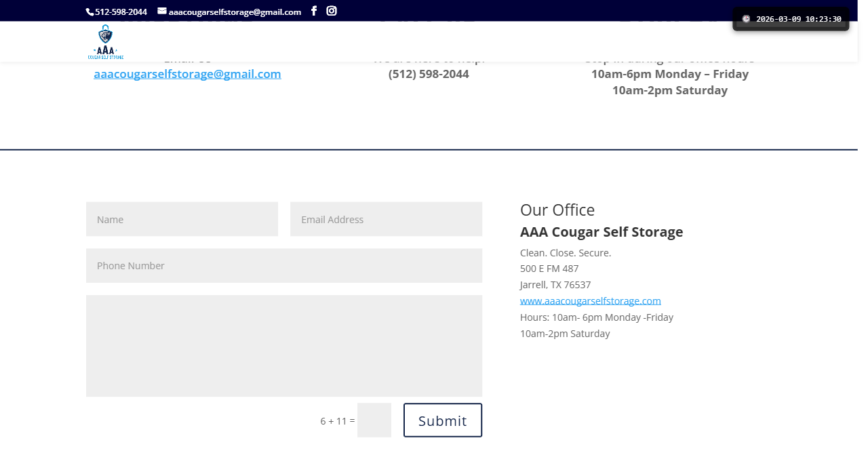Click the "10am-6pm Monday – Friday" text
Image resolution: width=868 pixels, height=451 pixels.
670,74
